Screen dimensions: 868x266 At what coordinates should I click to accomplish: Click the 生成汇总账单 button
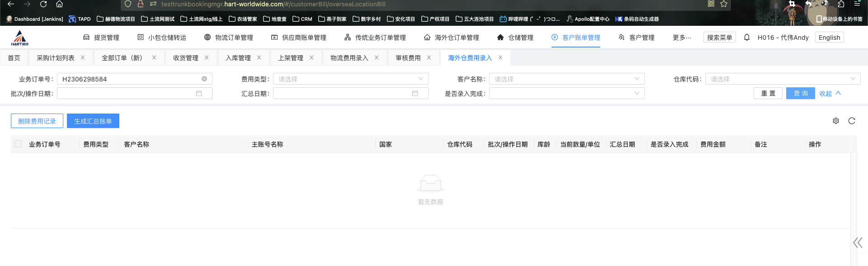click(x=93, y=121)
